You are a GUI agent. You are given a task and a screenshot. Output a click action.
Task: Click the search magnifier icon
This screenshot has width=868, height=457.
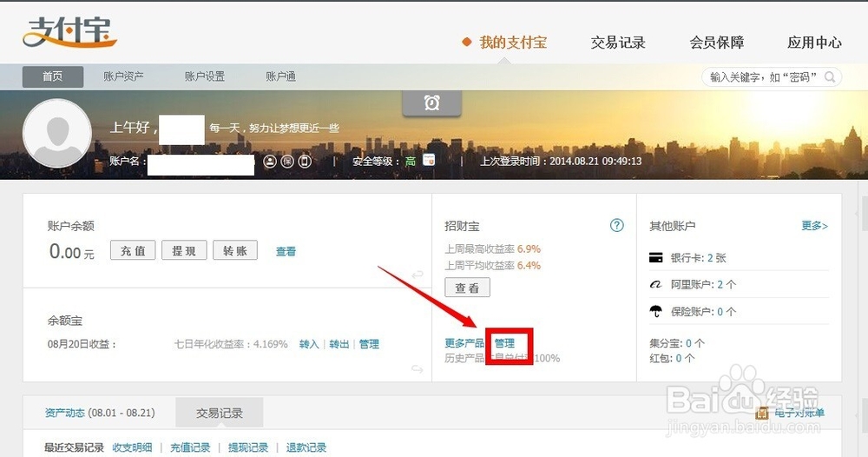[829, 77]
